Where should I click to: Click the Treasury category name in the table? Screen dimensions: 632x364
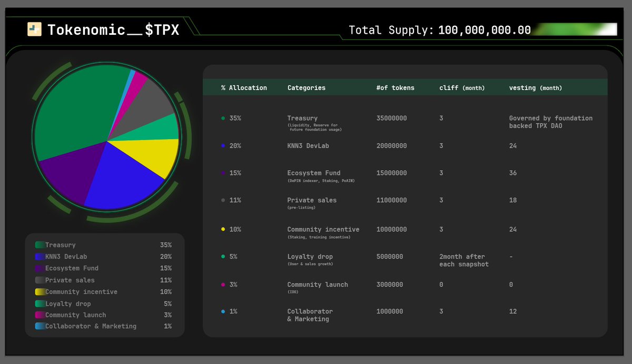click(x=302, y=119)
